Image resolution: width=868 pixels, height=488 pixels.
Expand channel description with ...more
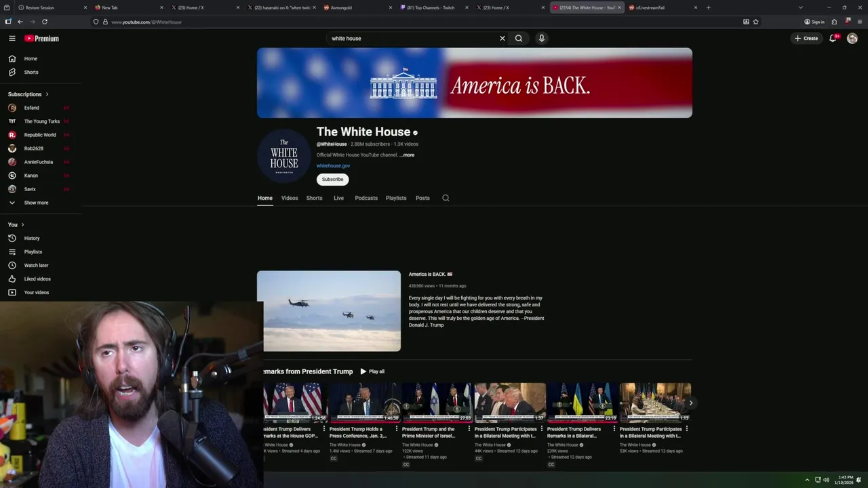point(407,155)
